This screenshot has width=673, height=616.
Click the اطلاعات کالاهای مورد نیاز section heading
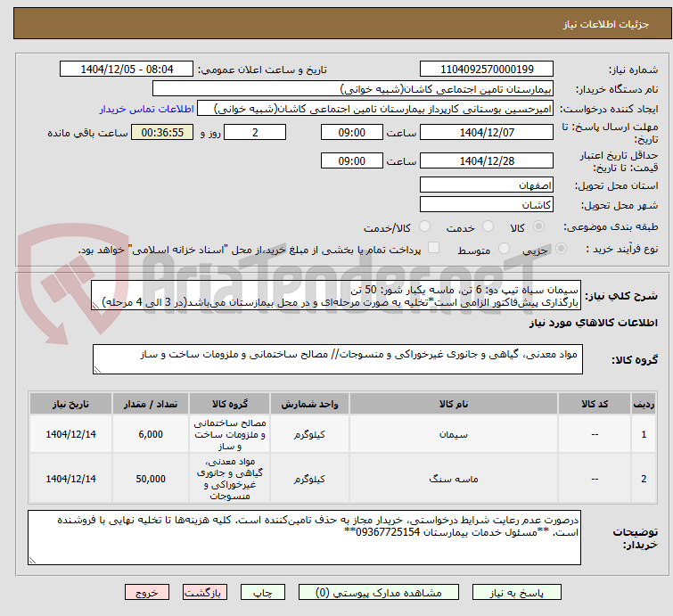[x=593, y=323]
